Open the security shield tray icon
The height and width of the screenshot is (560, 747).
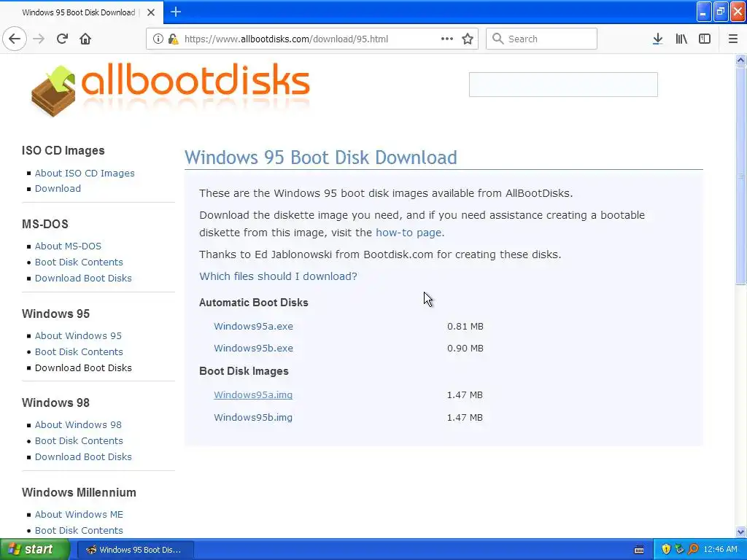[665, 549]
